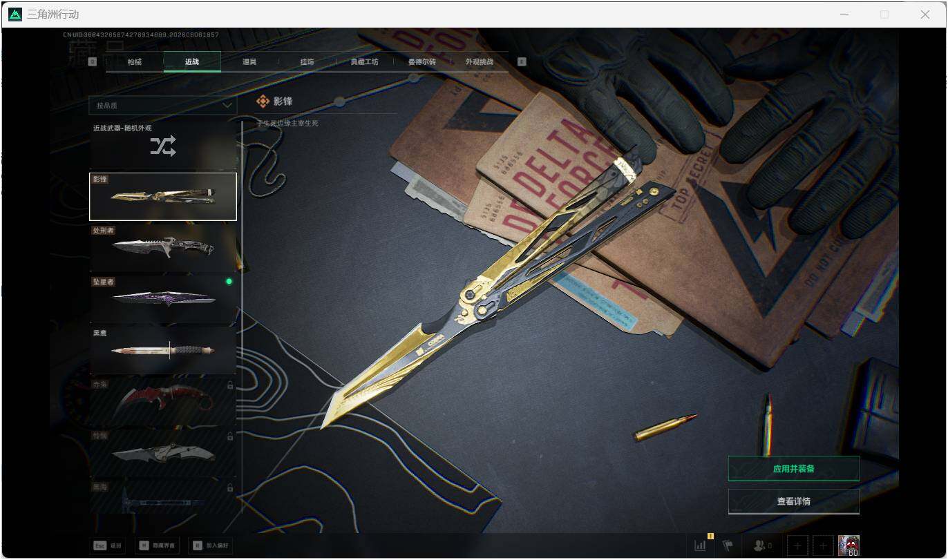Image resolution: width=948 pixels, height=560 pixels.
Task: Open the 外观挑战 tab
Action: (x=479, y=61)
